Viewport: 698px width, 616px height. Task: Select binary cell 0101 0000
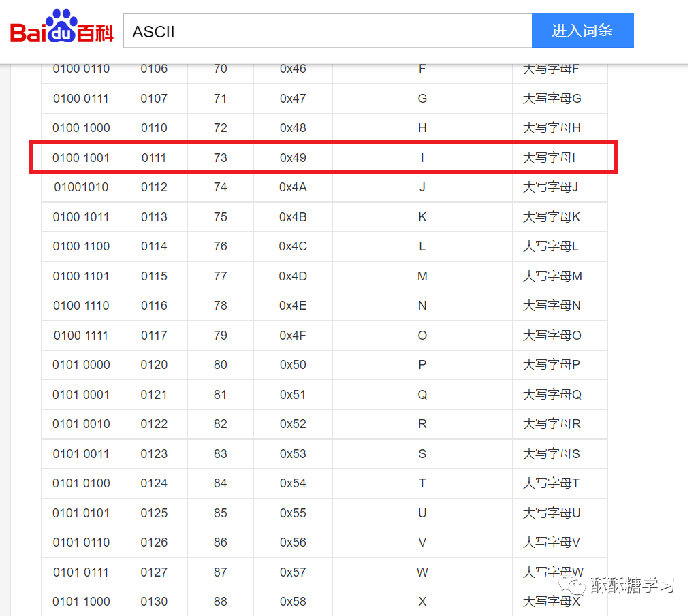[81, 365]
